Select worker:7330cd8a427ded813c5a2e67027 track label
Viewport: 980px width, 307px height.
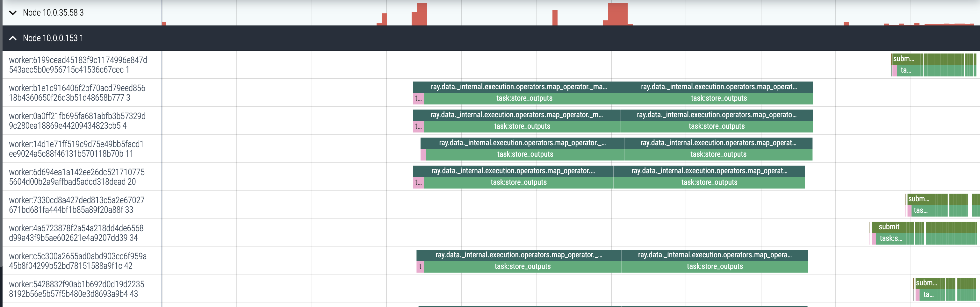point(77,205)
